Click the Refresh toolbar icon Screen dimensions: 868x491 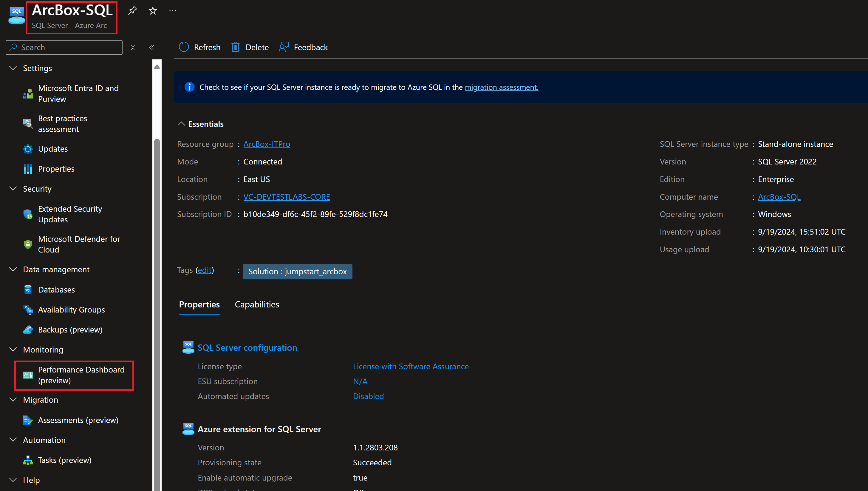(184, 47)
